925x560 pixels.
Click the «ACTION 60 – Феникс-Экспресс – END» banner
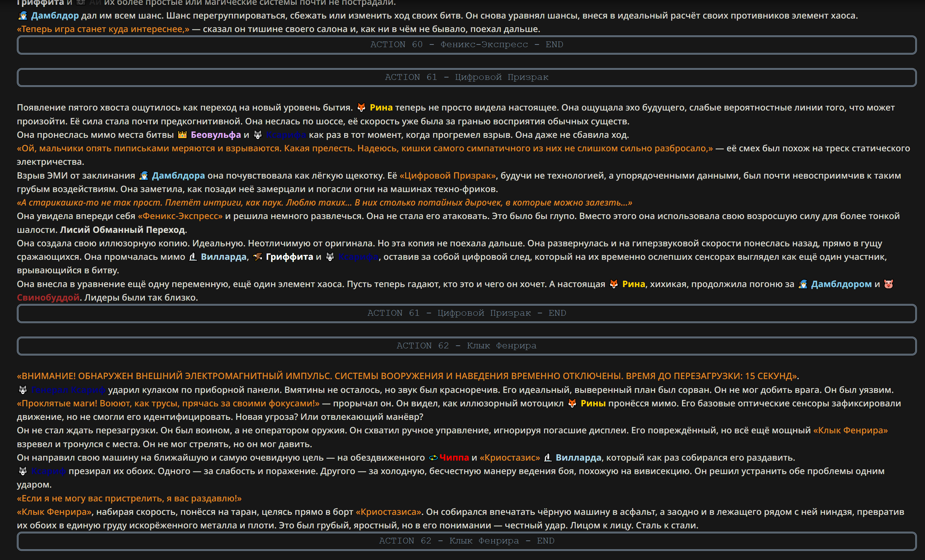tap(467, 45)
